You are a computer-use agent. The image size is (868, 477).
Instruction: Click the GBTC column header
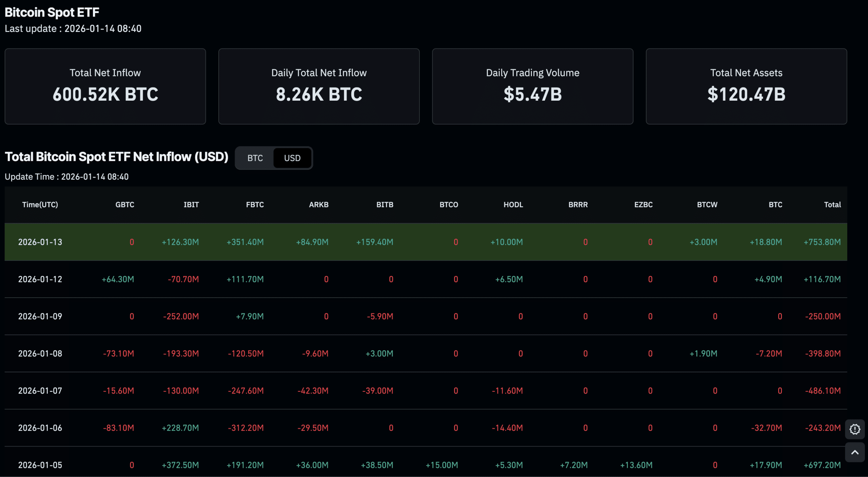pyautogui.click(x=124, y=204)
